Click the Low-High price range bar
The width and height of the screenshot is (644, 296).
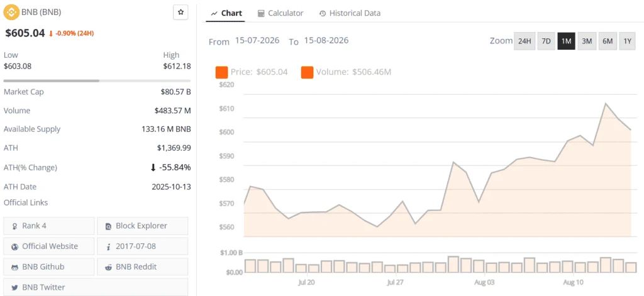pos(97,81)
